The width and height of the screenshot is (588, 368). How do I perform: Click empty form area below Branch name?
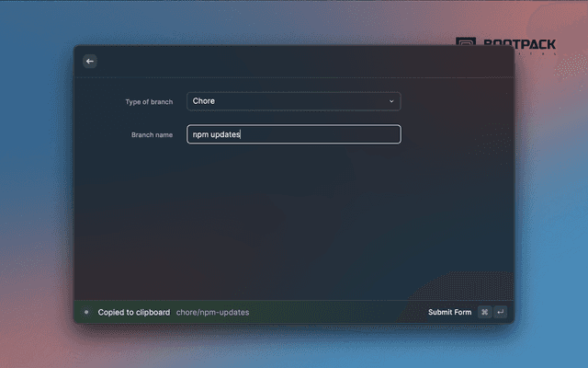294,221
